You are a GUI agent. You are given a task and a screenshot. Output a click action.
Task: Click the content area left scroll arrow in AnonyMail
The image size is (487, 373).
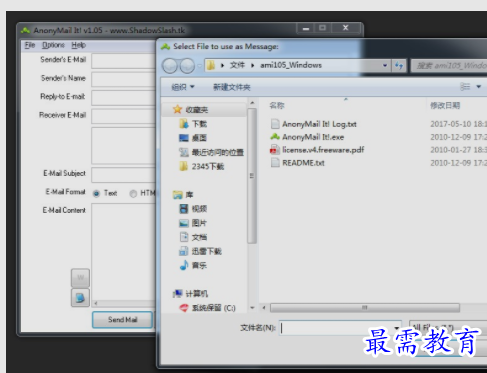tap(96, 303)
